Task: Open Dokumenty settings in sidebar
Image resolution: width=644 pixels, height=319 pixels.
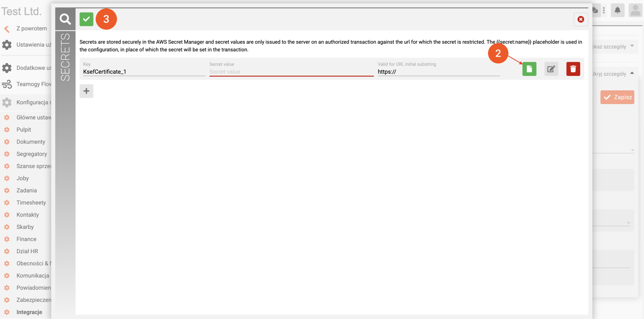Action: point(31,142)
